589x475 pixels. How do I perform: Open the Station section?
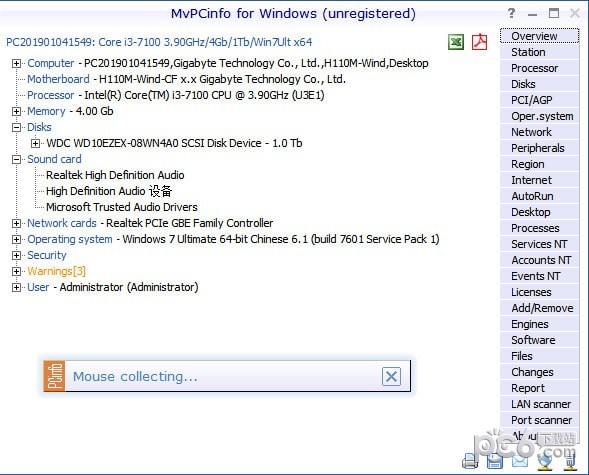(x=539, y=52)
